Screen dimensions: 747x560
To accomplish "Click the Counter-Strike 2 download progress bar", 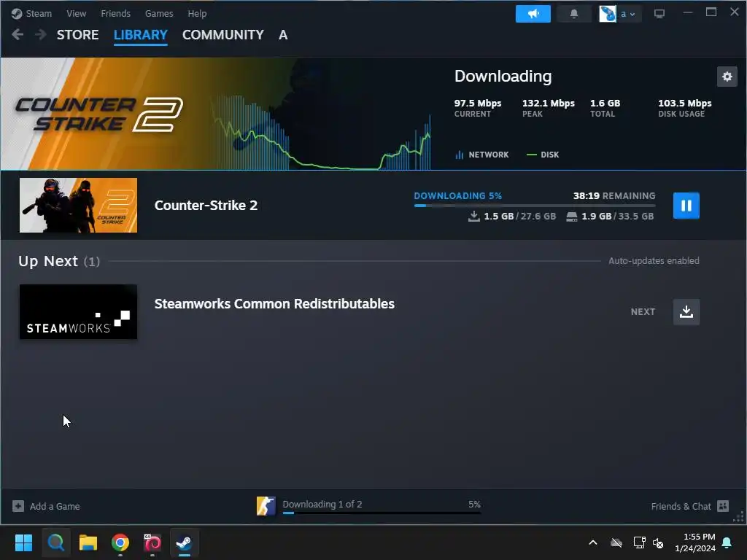I will [x=535, y=205].
